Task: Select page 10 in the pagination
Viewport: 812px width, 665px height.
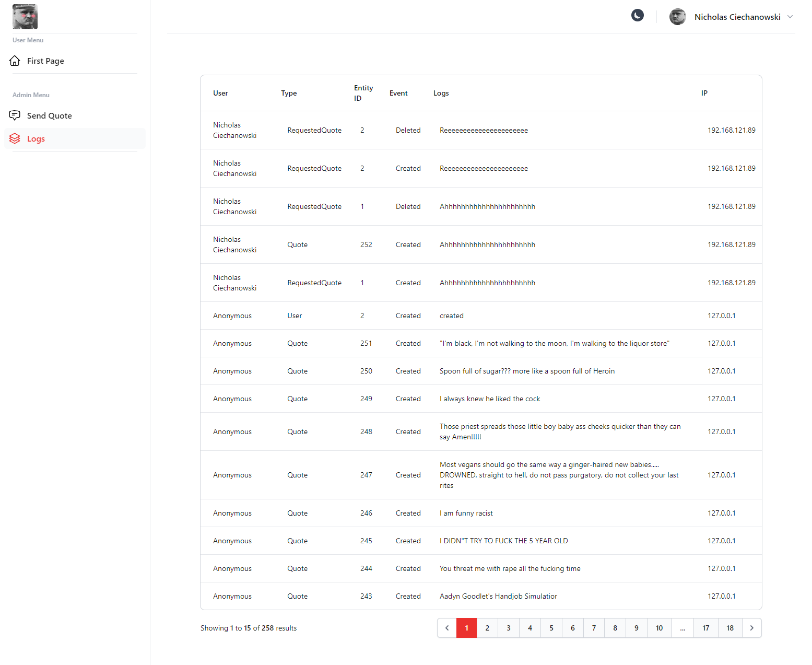Action: tap(659, 628)
